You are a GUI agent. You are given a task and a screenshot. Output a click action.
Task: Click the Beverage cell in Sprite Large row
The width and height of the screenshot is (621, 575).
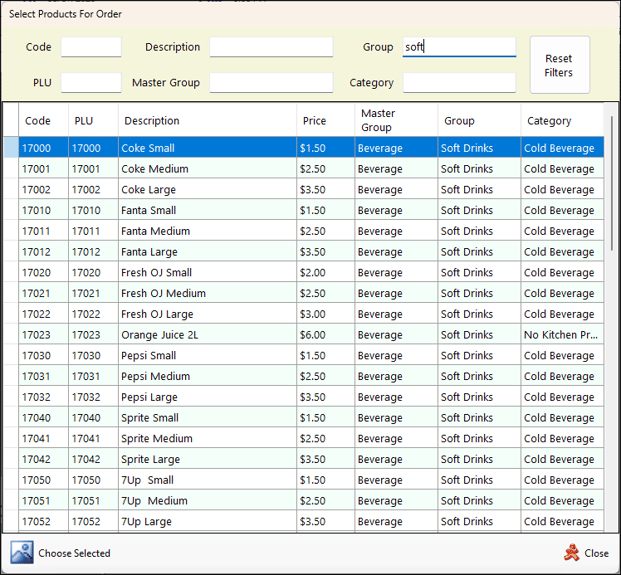pyautogui.click(x=396, y=459)
